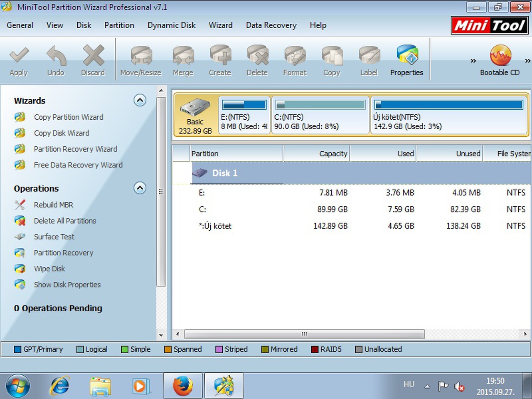Click the Rebuild MBR icon

(x=20, y=204)
